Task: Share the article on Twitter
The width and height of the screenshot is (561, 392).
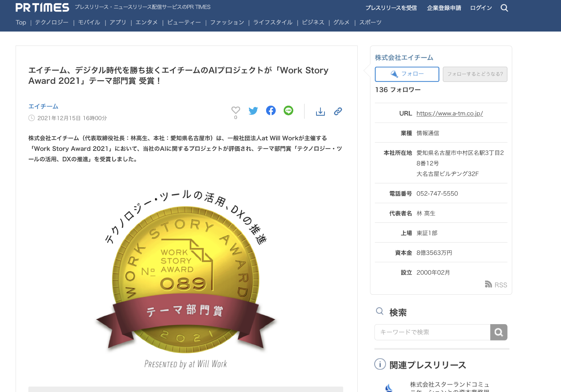Action: click(x=253, y=111)
